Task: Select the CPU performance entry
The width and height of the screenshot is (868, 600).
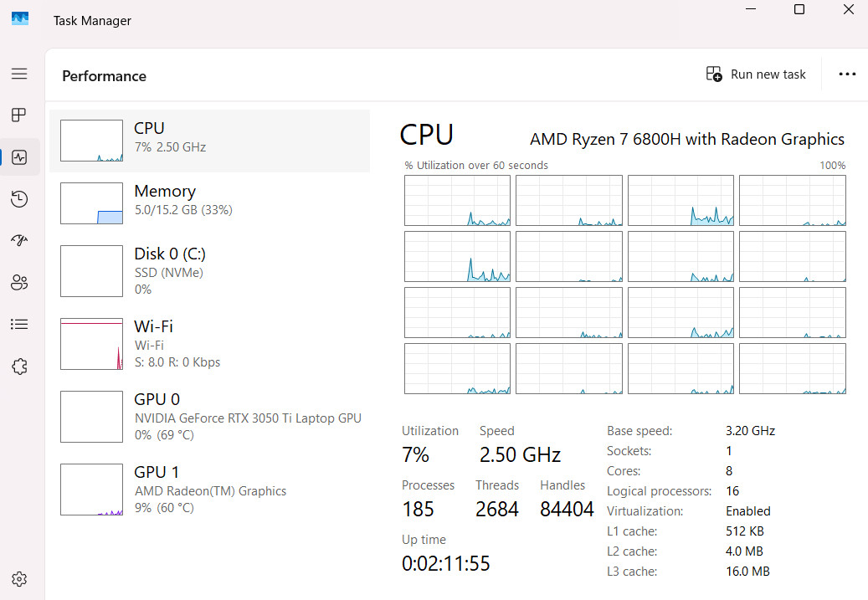Action: [210, 141]
